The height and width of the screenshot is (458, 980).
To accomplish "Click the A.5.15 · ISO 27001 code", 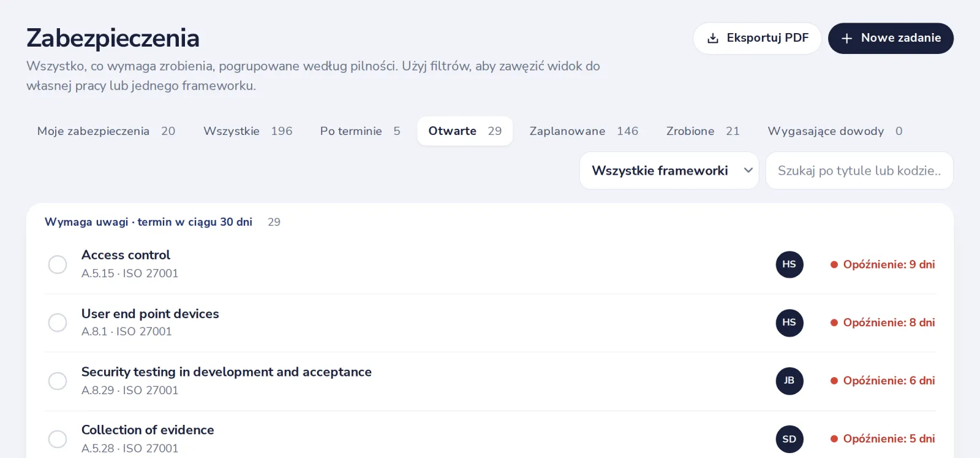I will [x=130, y=273].
